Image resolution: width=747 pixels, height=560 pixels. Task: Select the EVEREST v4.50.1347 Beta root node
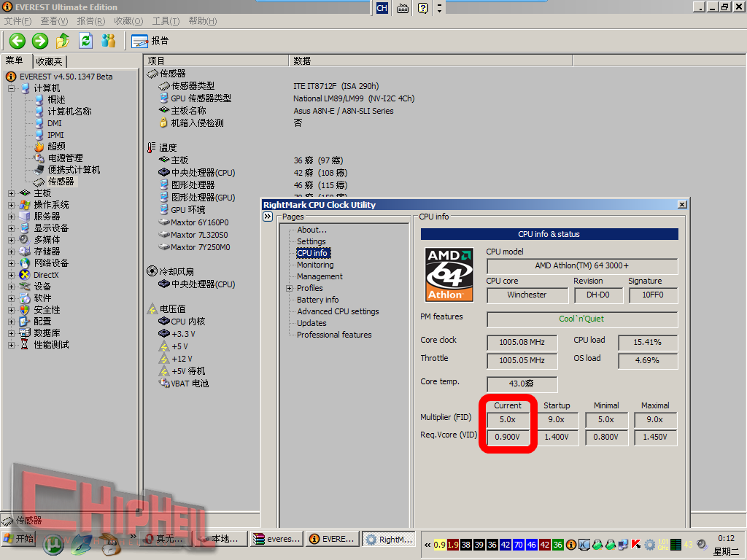(66, 77)
